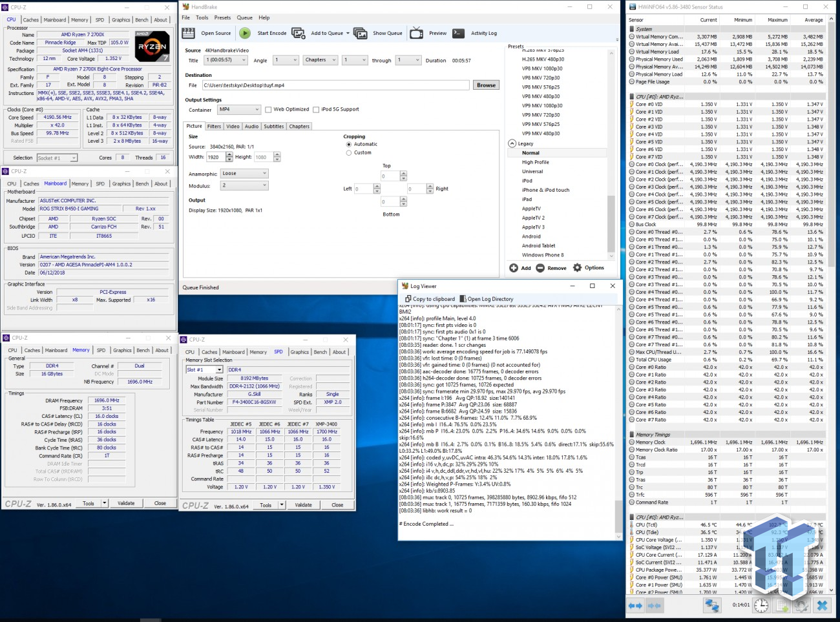This screenshot has height=622, width=840.
Task: Click the Add to Queue icon in HandBrake
Action: pyautogui.click(x=299, y=33)
